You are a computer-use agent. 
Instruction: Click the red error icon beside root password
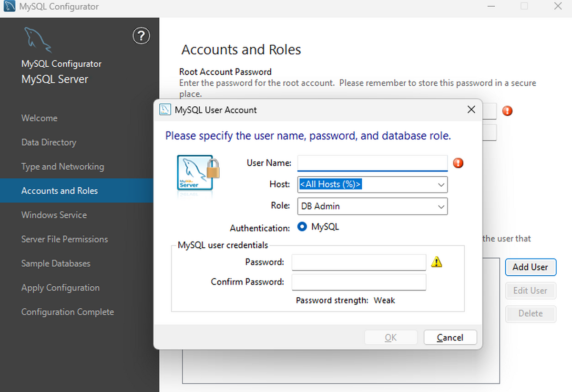coord(508,111)
